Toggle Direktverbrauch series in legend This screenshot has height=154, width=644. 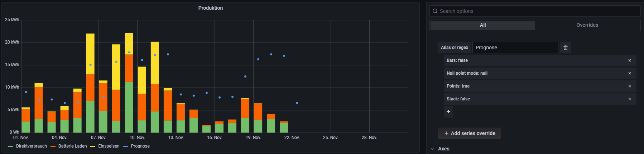pos(31,146)
